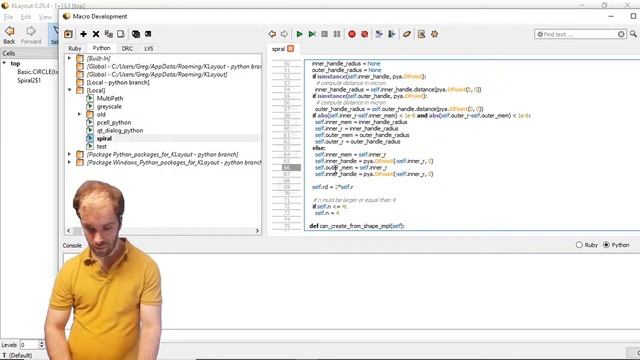Switch to the LVS tab

pyautogui.click(x=149, y=48)
